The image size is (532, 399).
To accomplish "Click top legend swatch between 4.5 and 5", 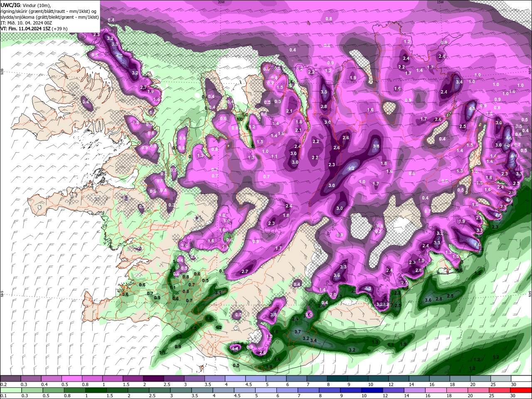I will coord(256,379).
